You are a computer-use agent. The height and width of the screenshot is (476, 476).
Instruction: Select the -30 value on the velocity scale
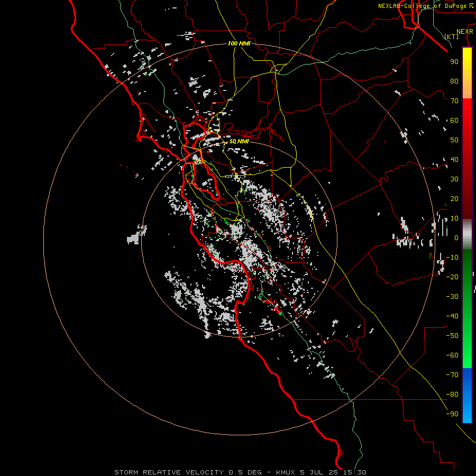[x=452, y=297]
